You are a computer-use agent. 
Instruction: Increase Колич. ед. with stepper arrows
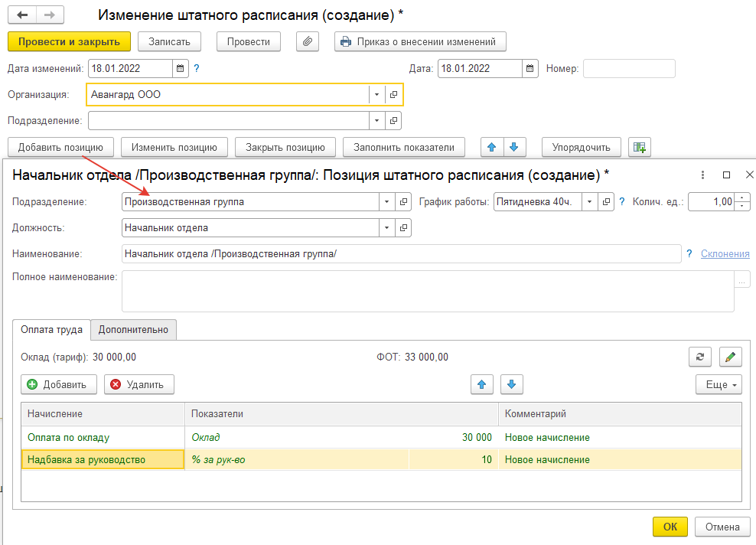(x=741, y=199)
